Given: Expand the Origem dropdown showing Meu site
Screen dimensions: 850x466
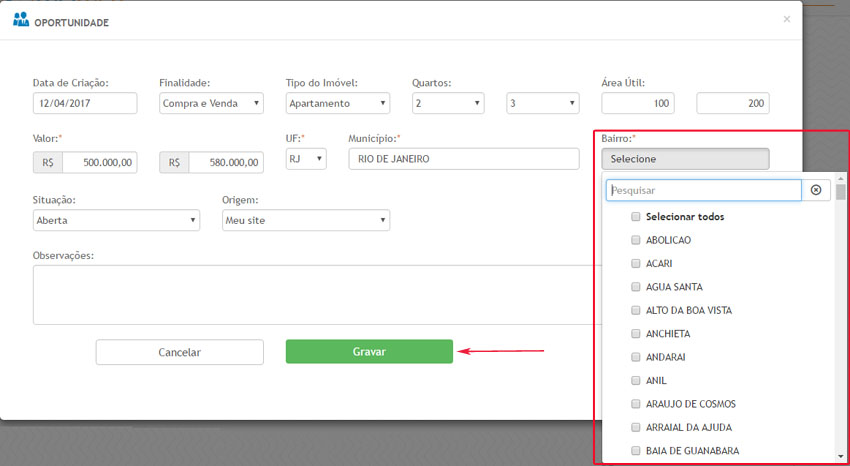Looking at the screenshot, I should [x=305, y=220].
